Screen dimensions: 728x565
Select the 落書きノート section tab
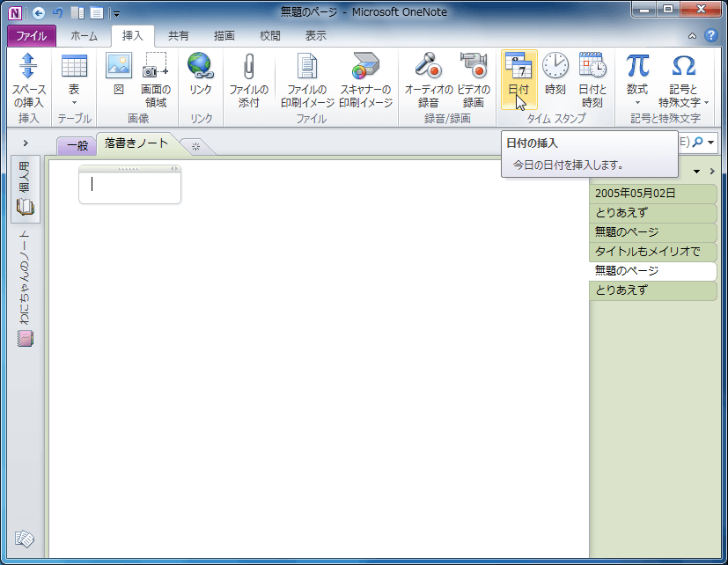(x=136, y=143)
